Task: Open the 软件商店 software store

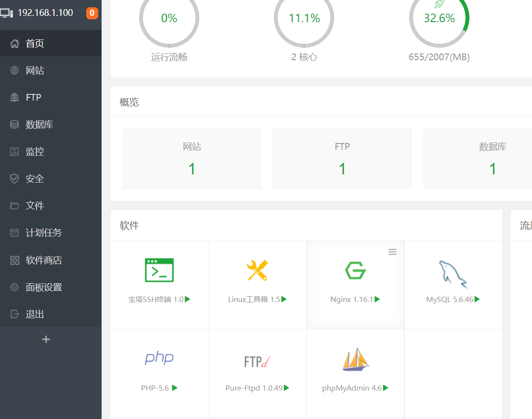Action: point(51,260)
